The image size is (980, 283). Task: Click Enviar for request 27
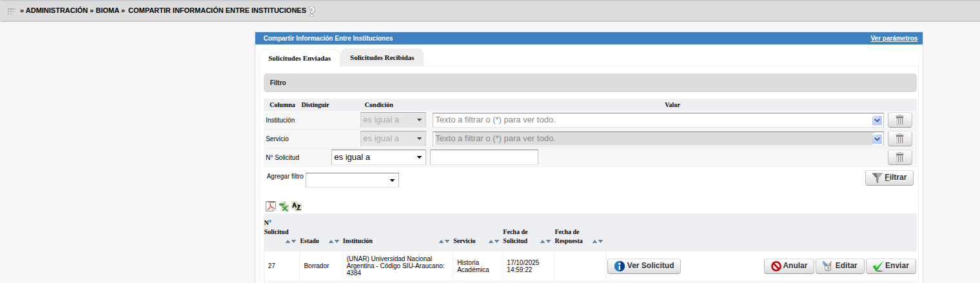(x=890, y=266)
